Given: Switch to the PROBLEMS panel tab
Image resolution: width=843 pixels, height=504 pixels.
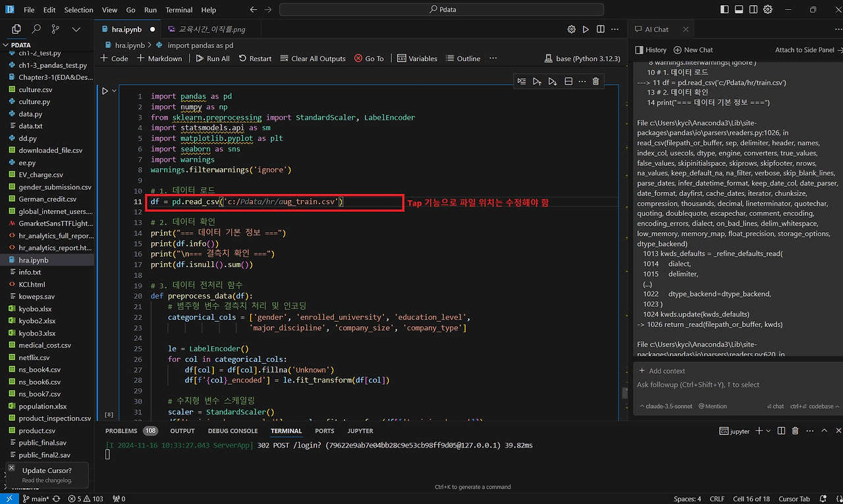Looking at the screenshot, I should tap(121, 431).
